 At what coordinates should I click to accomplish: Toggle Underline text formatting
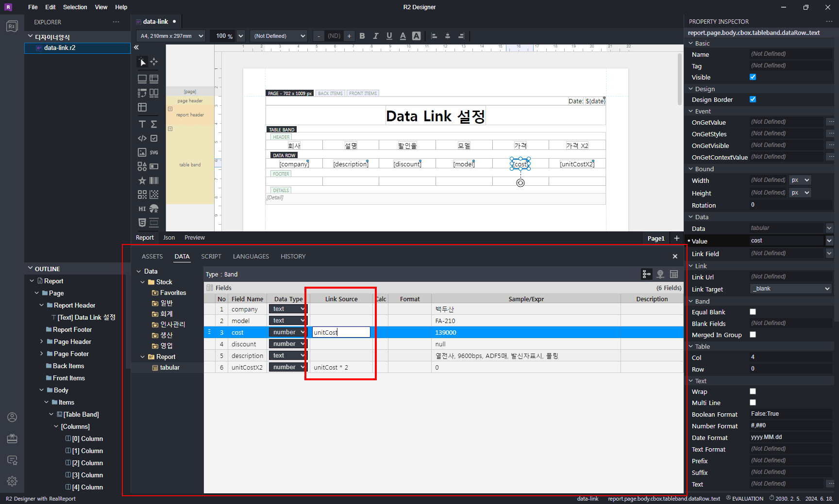(389, 36)
